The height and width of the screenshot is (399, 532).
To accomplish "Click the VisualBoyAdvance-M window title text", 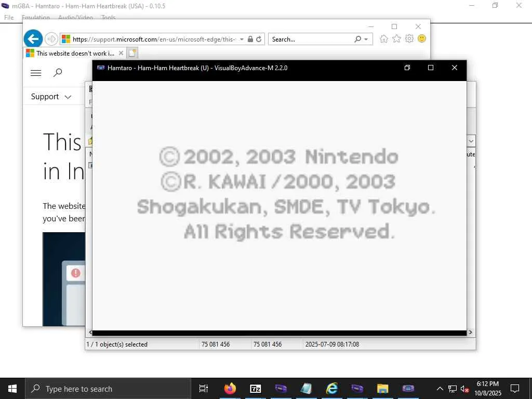I will [x=197, y=68].
